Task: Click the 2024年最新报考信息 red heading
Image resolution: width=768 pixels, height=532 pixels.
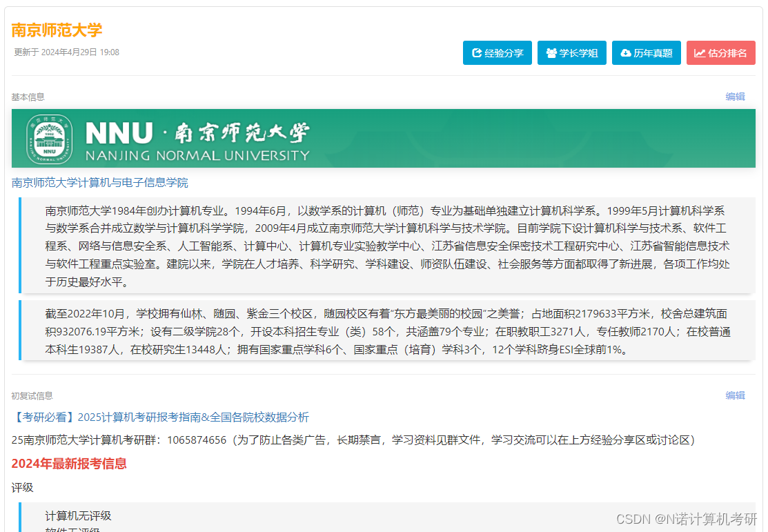Action: pyautogui.click(x=69, y=464)
